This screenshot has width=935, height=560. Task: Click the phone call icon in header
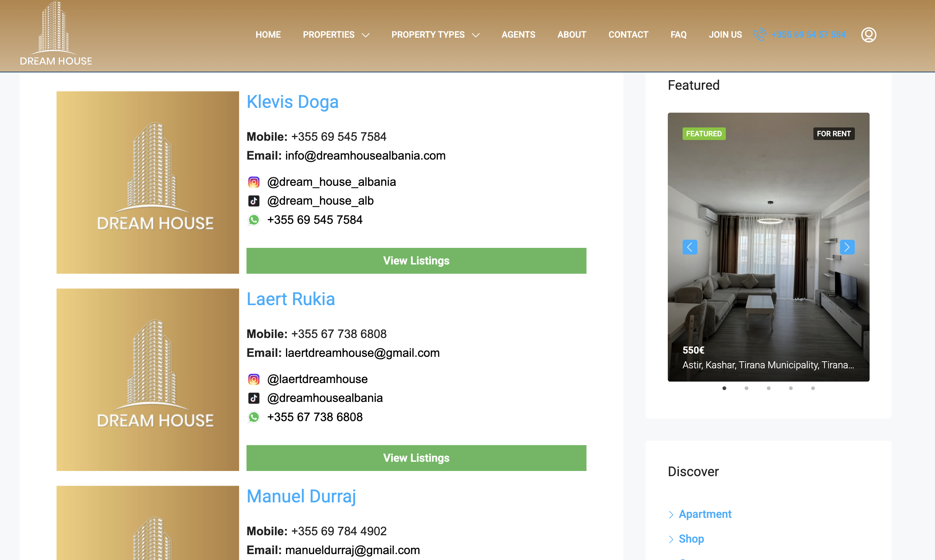759,35
